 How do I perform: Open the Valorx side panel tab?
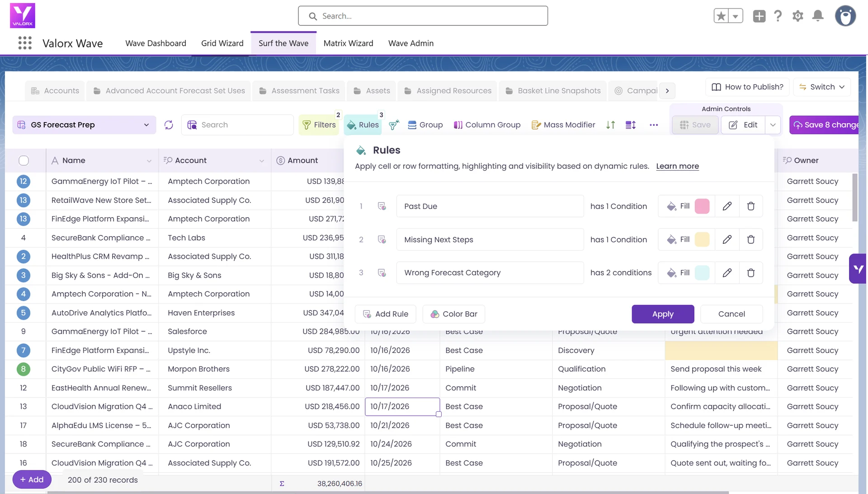click(x=858, y=269)
